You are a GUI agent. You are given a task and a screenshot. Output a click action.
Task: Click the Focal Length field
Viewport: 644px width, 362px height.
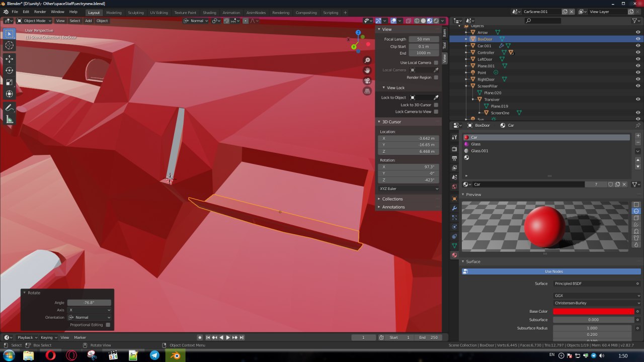click(423, 39)
